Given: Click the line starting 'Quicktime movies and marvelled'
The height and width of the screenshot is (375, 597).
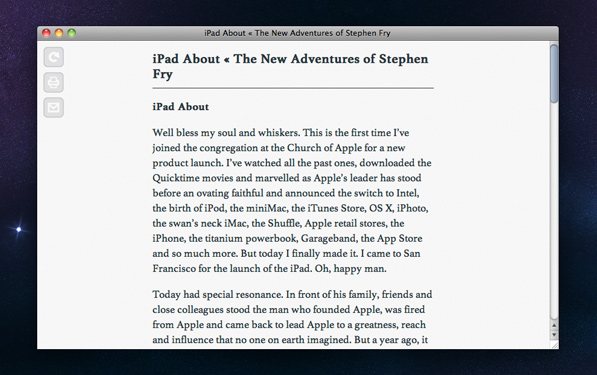Looking at the screenshot, I should (x=287, y=178).
